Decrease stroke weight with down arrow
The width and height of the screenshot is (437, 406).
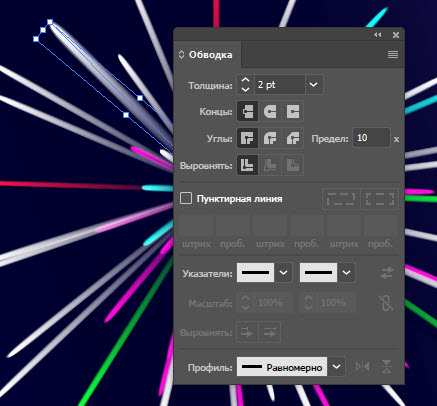click(x=245, y=89)
